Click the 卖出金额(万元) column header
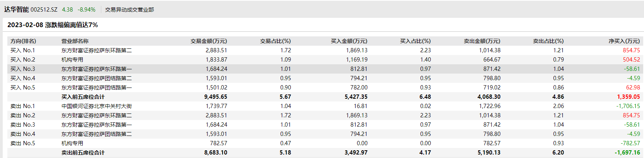Screen dimensions: 644x158 [x=482, y=41]
